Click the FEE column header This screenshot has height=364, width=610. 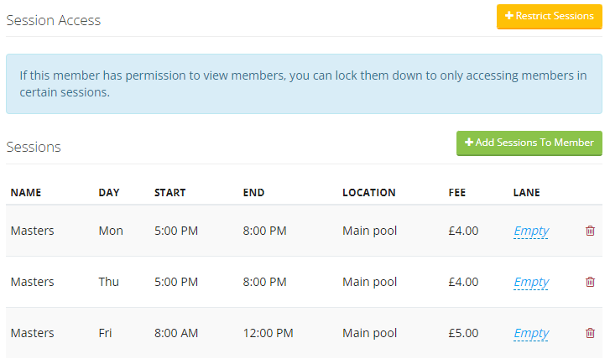456,193
